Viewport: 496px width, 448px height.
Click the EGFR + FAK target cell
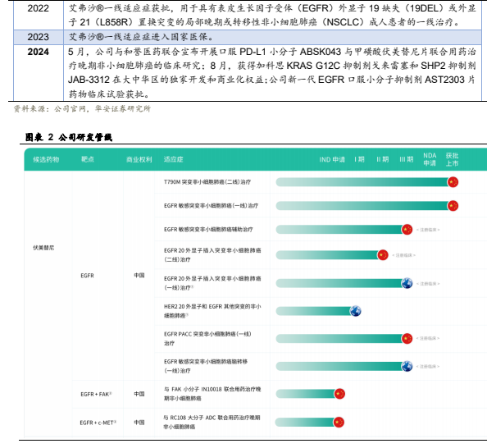(96, 394)
